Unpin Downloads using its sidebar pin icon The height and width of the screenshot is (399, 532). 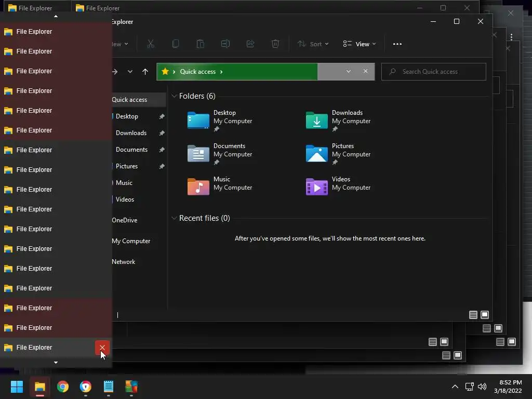pos(162,133)
